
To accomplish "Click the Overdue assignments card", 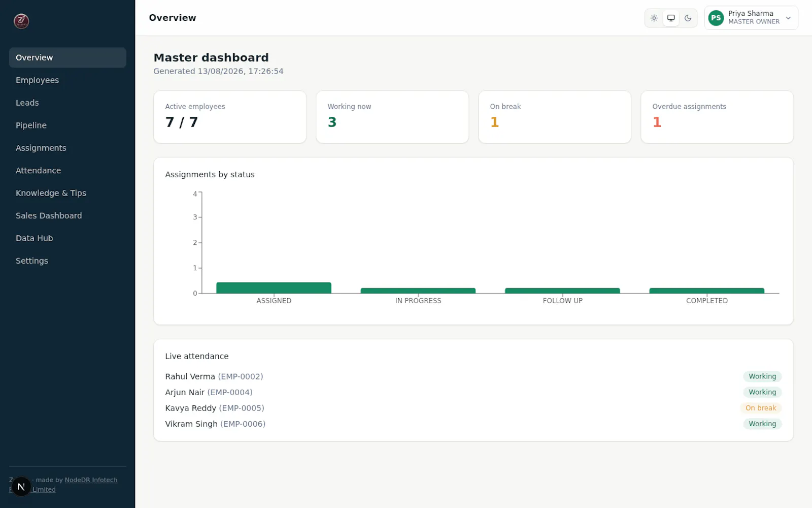I will pos(717,117).
